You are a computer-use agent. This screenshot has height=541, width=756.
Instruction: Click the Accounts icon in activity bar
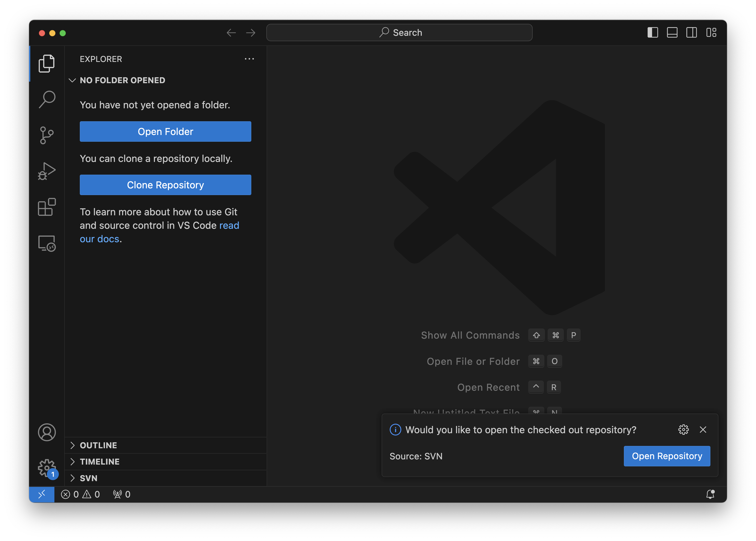coord(46,432)
